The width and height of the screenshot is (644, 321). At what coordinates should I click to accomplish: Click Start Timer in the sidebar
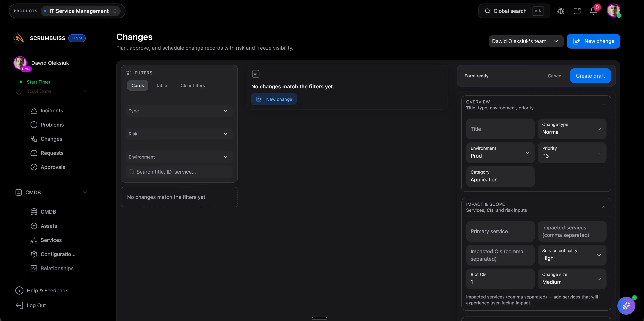click(38, 82)
